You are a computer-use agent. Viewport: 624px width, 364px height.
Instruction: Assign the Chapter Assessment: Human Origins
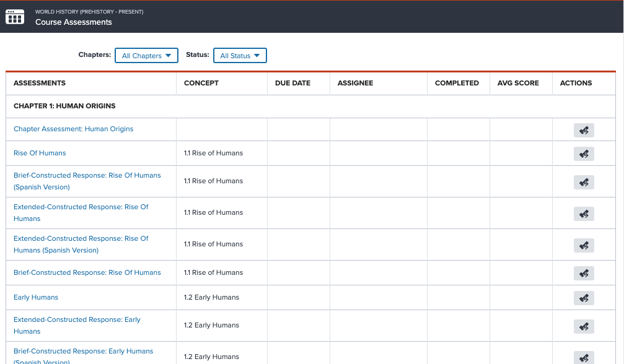click(583, 129)
